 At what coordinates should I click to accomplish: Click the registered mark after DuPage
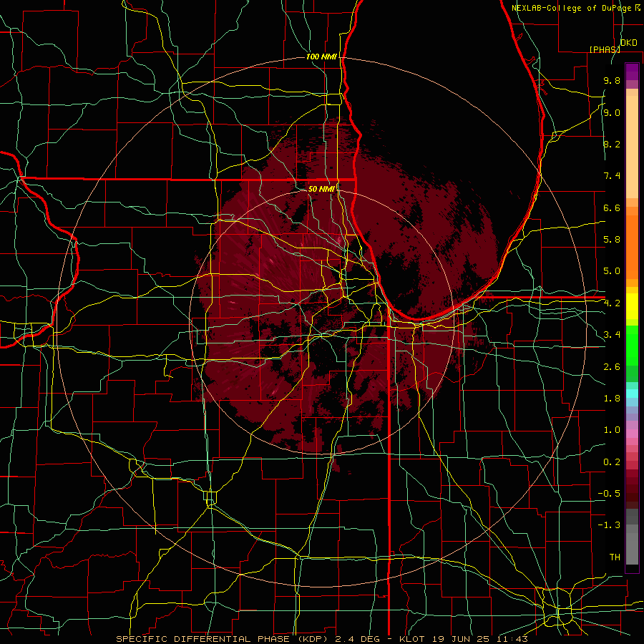pos(638,8)
